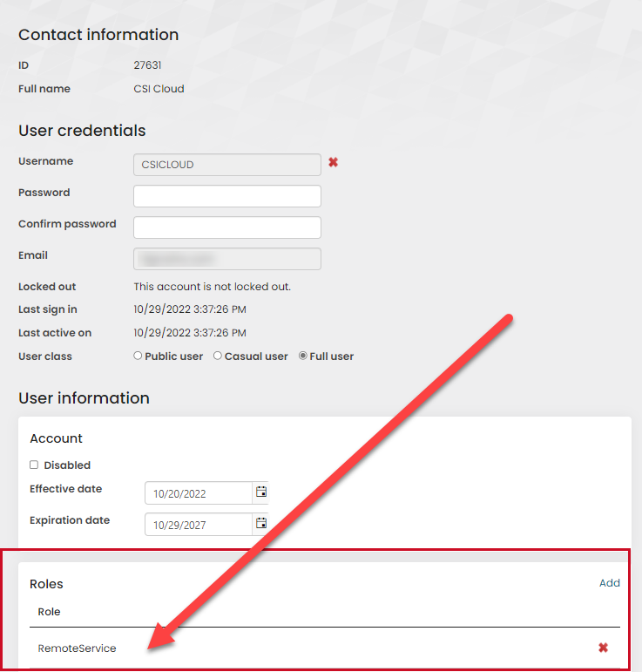Click the Roles section heading
The height and width of the screenshot is (672, 642).
click(x=46, y=584)
